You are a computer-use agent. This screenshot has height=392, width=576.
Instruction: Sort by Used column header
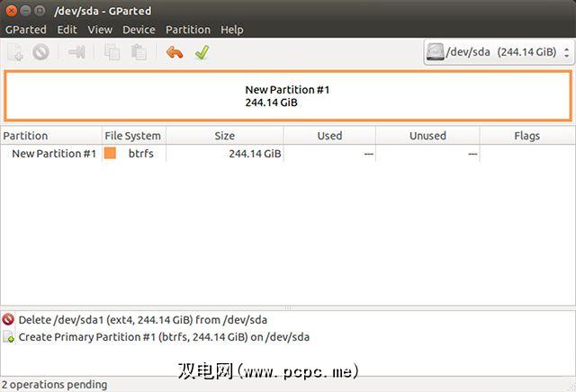point(329,136)
